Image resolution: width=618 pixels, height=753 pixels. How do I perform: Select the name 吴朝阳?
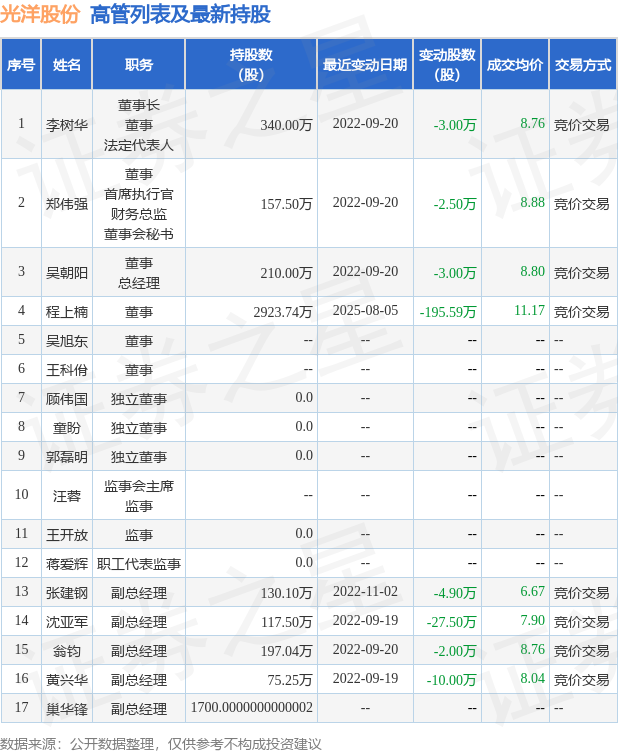pos(67,273)
